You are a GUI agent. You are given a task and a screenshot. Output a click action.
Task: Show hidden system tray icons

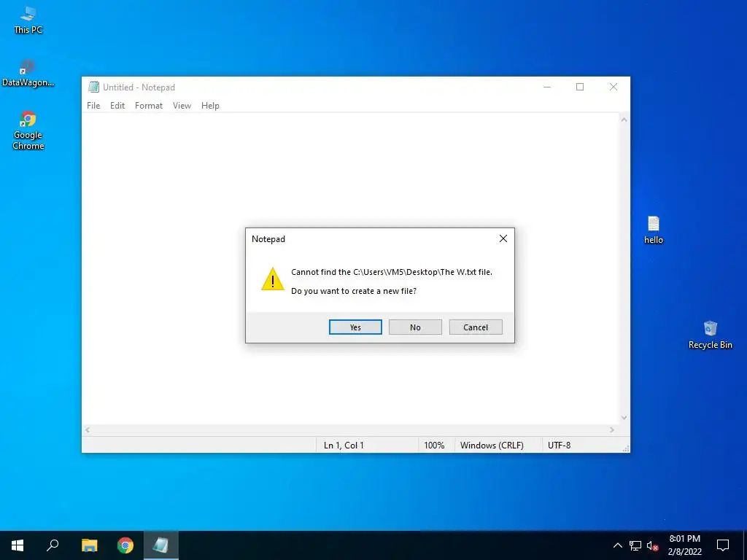coord(617,545)
